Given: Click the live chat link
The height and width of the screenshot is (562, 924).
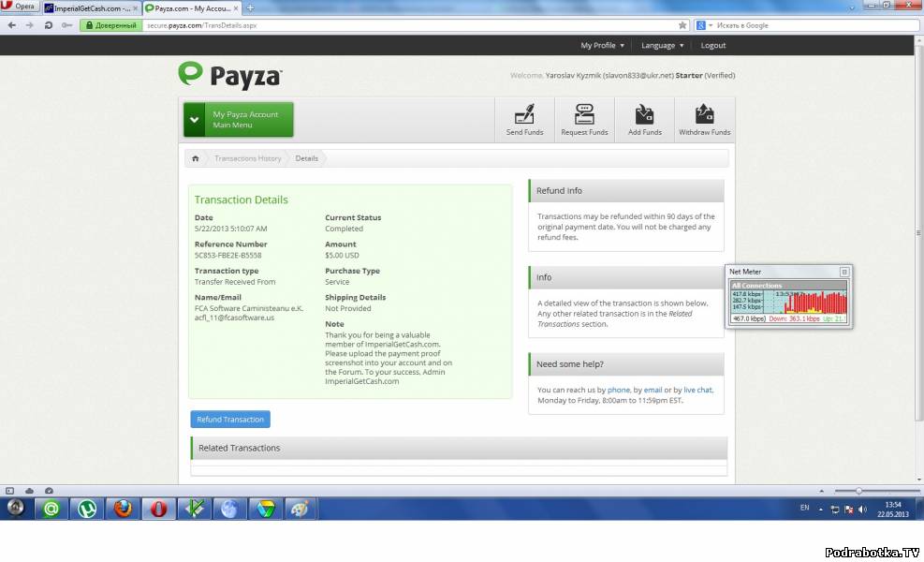Looking at the screenshot, I should [697, 390].
